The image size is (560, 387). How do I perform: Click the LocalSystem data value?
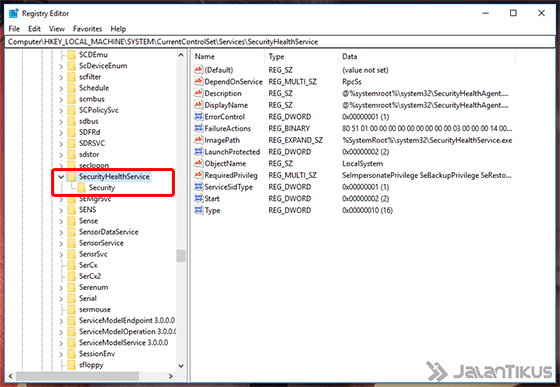coord(362,164)
